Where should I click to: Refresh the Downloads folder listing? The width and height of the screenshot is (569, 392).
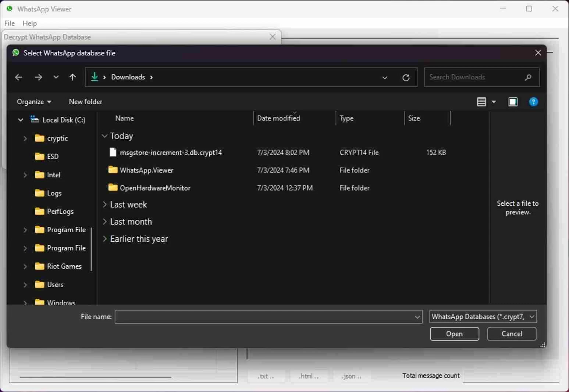(x=406, y=78)
